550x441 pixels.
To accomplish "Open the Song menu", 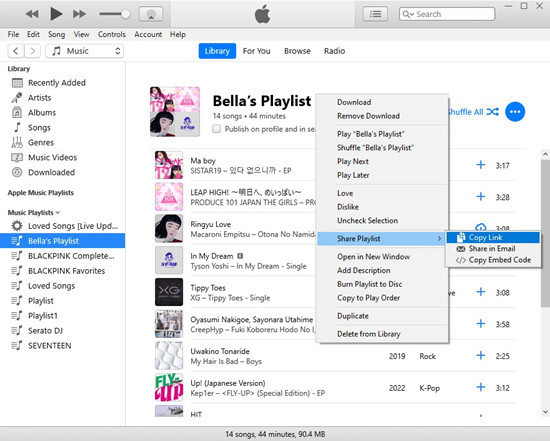I will click(x=56, y=34).
